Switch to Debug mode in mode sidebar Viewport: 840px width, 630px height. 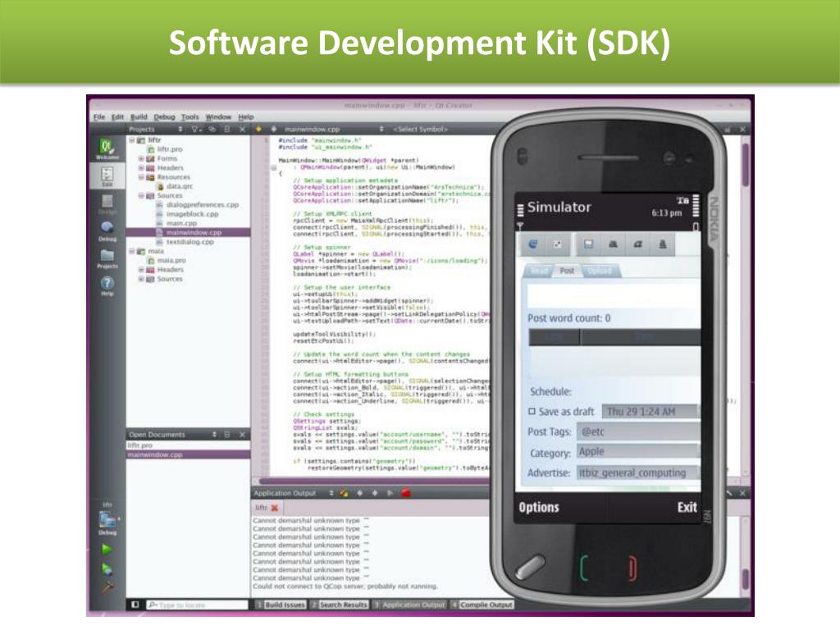point(107,231)
